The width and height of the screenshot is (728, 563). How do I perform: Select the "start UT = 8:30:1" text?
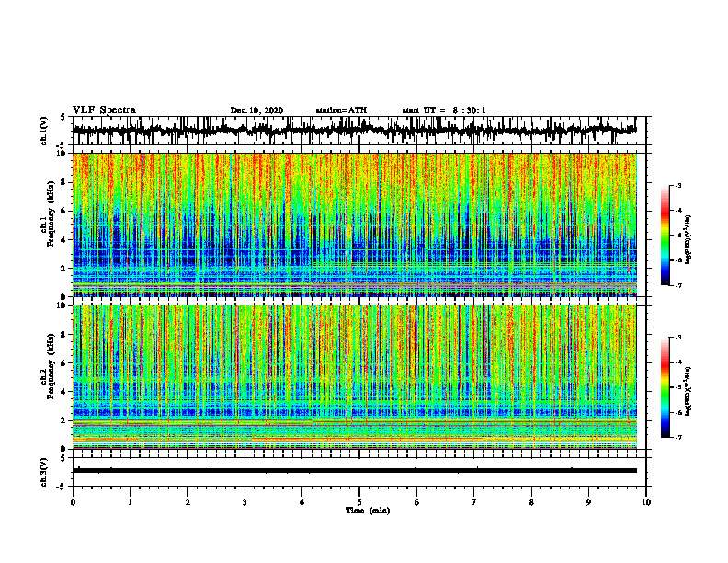click(444, 110)
